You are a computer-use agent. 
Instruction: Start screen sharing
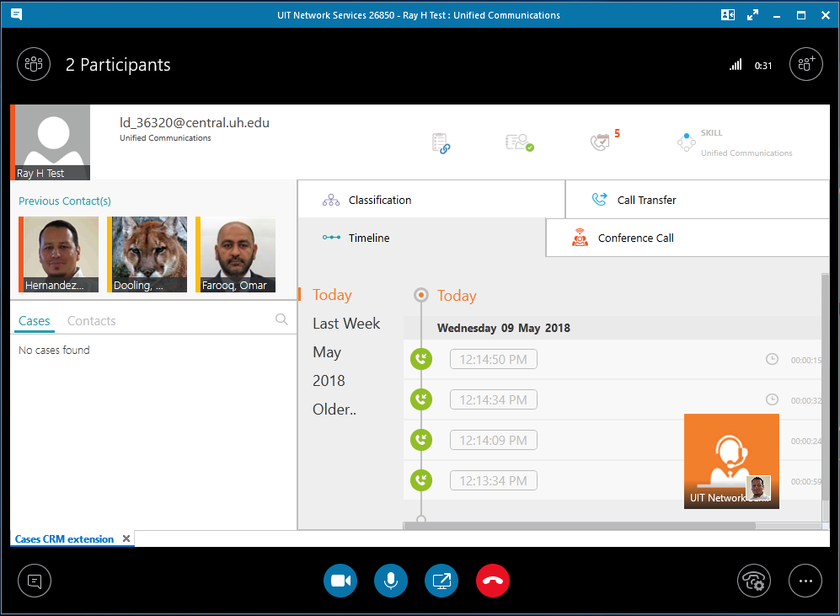[x=441, y=581]
